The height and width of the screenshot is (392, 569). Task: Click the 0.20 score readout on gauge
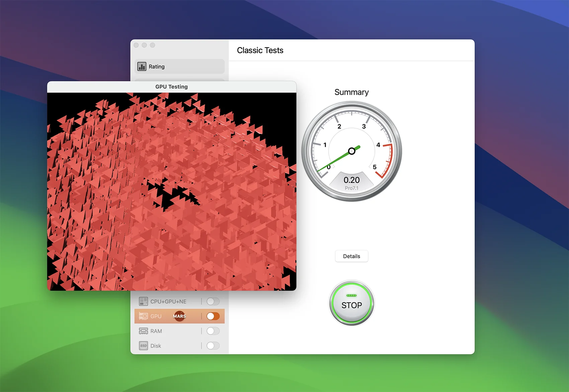pos(351,180)
